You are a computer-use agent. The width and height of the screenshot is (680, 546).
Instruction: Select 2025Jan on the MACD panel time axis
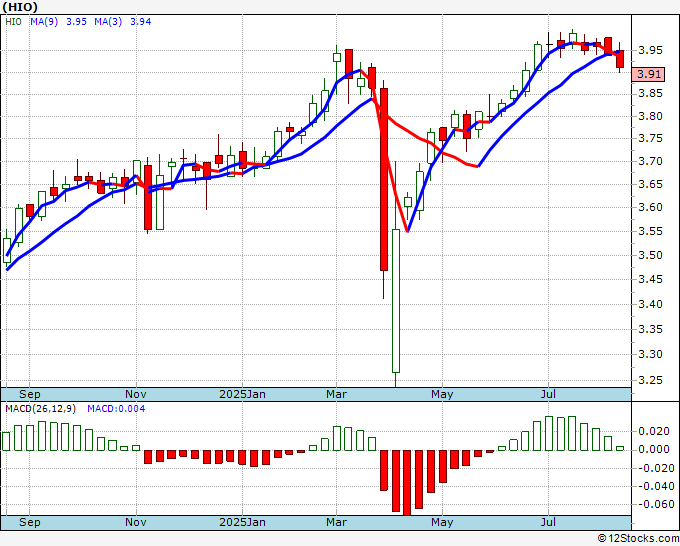click(x=242, y=522)
